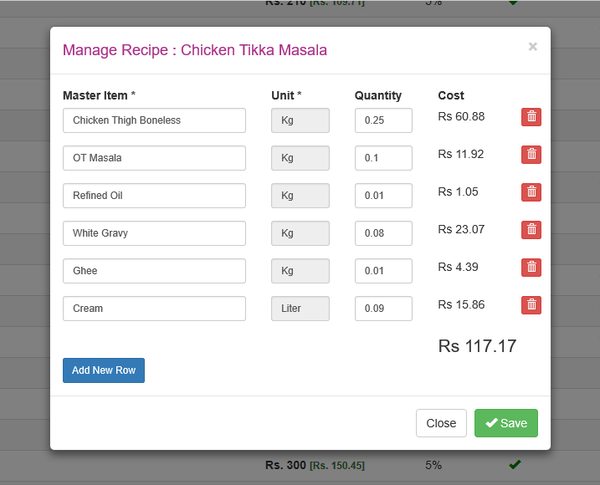
Task: Click Add New Row button
Action: tap(104, 370)
